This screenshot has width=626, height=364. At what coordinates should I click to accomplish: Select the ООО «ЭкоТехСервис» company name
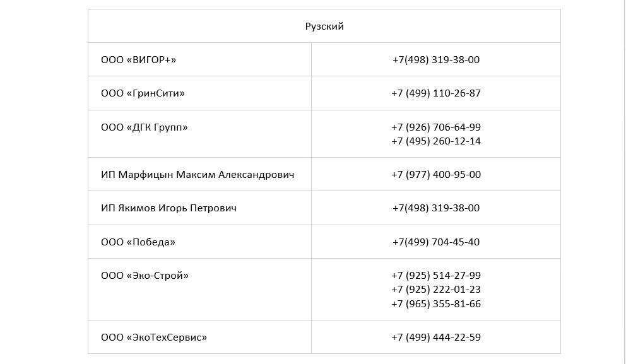(x=154, y=338)
